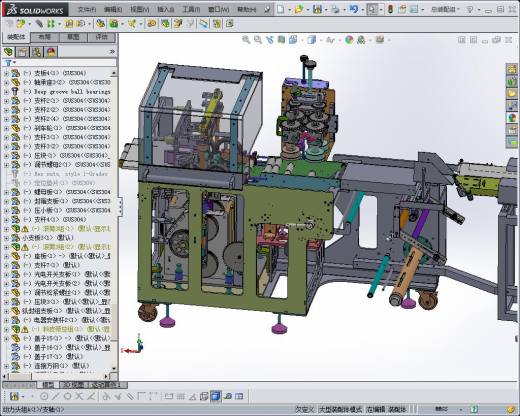The width and height of the screenshot is (520, 416).
Task: Click the Zoom to Fit magnifier icon
Action: click(246, 40)
